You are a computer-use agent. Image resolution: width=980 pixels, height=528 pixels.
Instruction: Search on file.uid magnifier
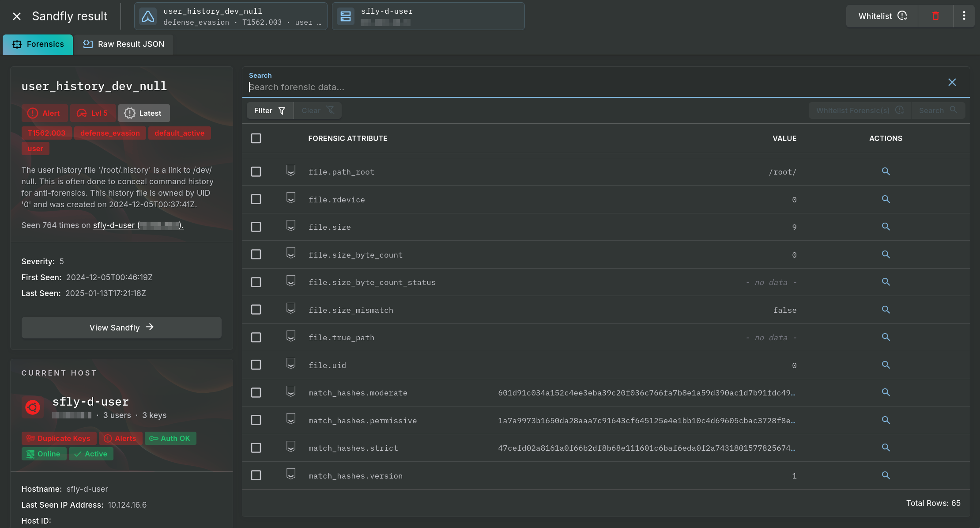(x=886, y=365)
